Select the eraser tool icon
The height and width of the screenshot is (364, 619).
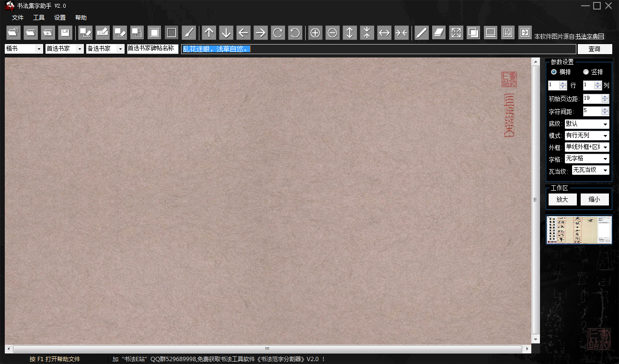439,33
